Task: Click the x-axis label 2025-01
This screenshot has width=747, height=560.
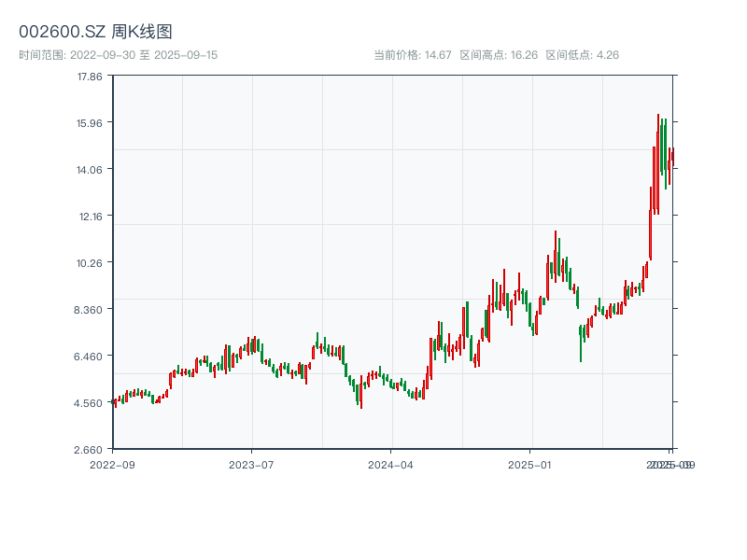Action: (x=529, y=465)
